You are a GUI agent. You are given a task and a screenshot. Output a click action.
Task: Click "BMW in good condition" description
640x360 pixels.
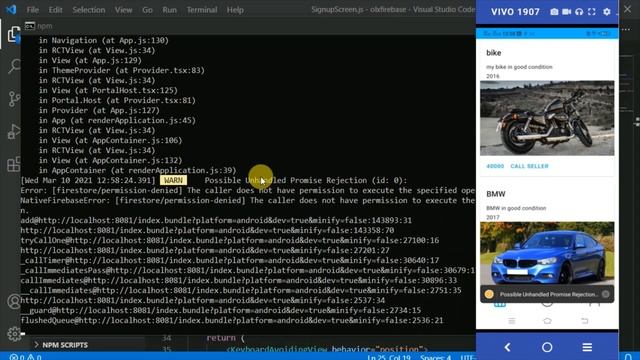[516, 208]
